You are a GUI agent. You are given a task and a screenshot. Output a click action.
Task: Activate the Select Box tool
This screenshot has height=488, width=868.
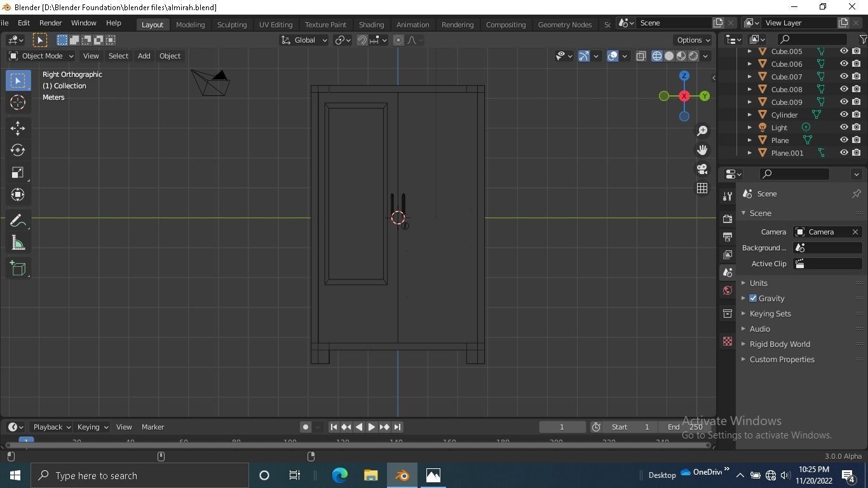(18, 80)
